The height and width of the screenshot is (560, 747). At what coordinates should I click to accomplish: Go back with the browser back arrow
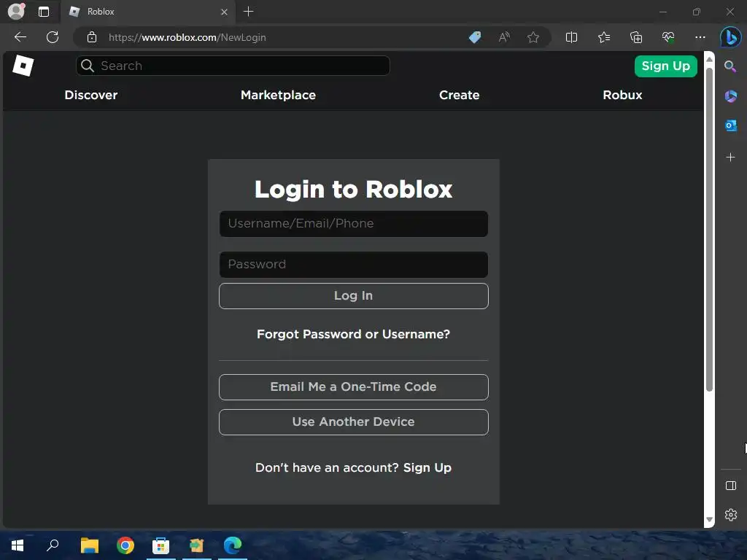point(20,37)
